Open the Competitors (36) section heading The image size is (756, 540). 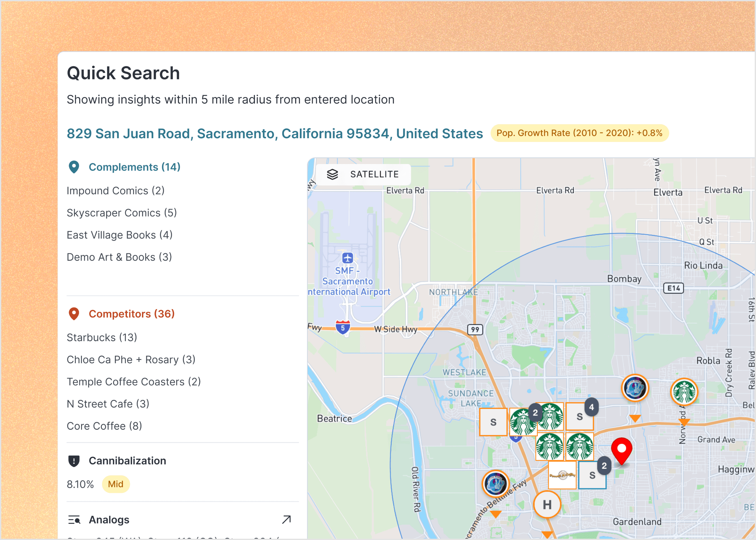point(132,314)
